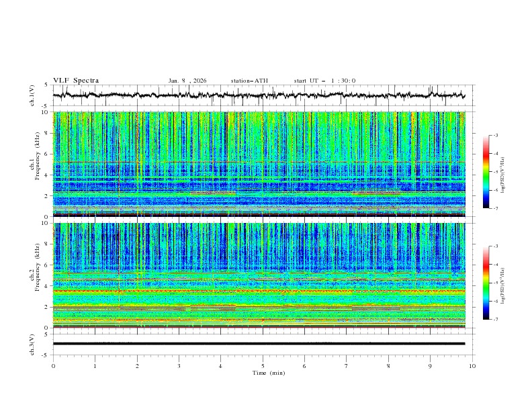The height and width of the screenshot is (411, 532).
Task: Select the "Jan. 8 , 2026" date label
Action: coord(187,81)
